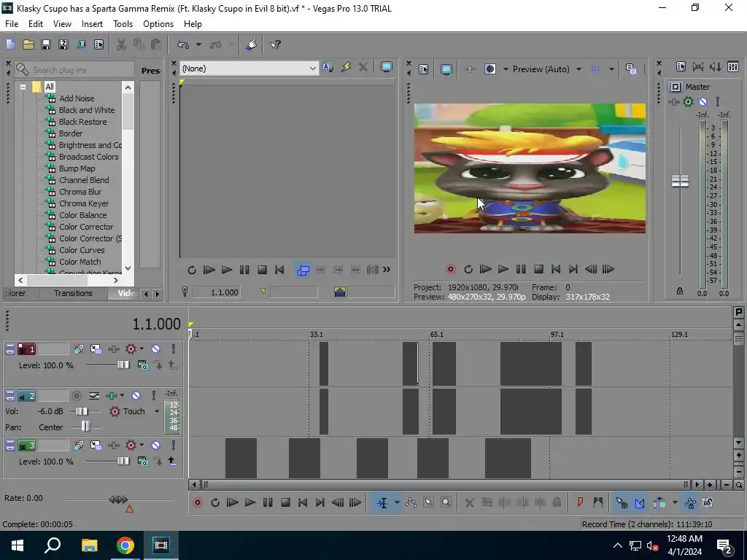This screenshot has width=747, height=560.
Task: Open Windows Start menu
Action: pyautogui.click(x=18, y=545)
